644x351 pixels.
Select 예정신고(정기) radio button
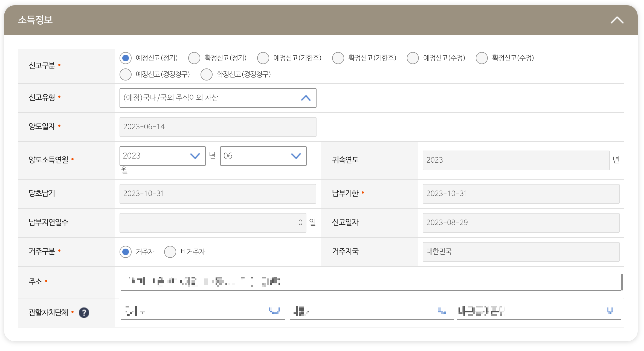126,58
